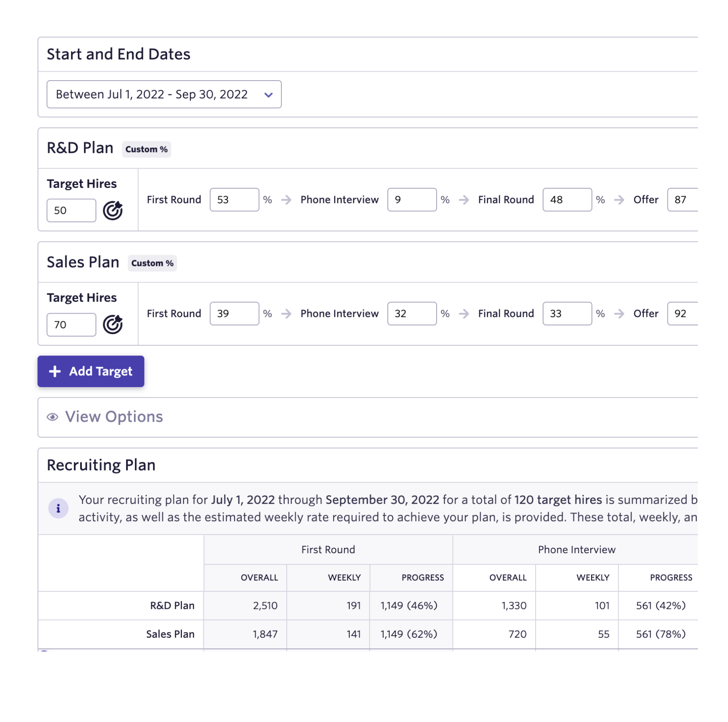Open the Between Jul 1 - Sep 30 date dropdown
This screenshot has width=728, height=722.
click(x=164, y=94)
